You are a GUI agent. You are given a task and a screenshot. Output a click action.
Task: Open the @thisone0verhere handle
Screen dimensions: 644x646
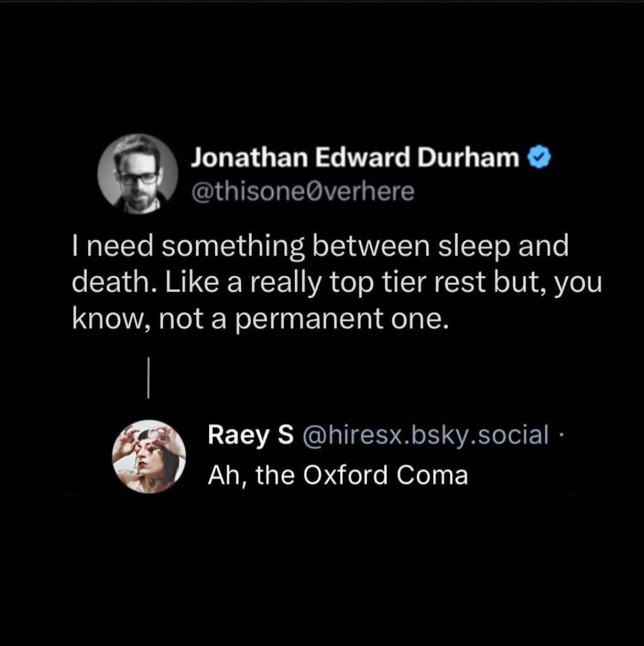302,192
